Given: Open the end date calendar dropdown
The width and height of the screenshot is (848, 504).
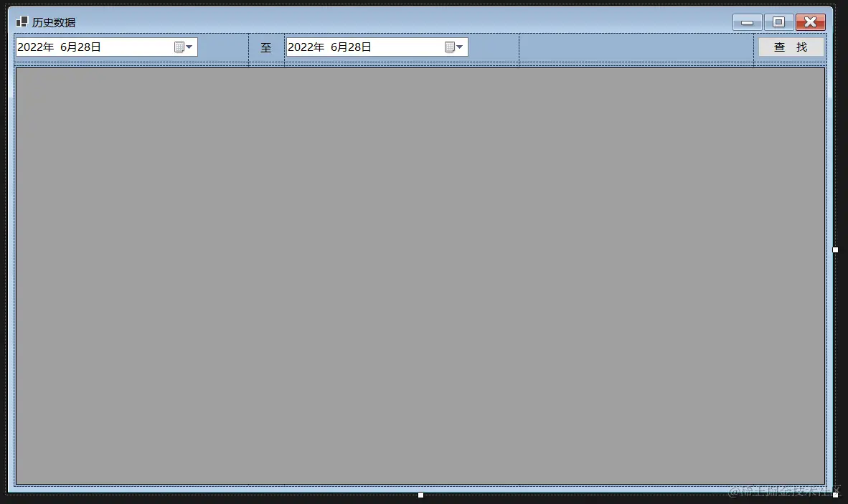Looking at the screenshot, I should (454, 47).
